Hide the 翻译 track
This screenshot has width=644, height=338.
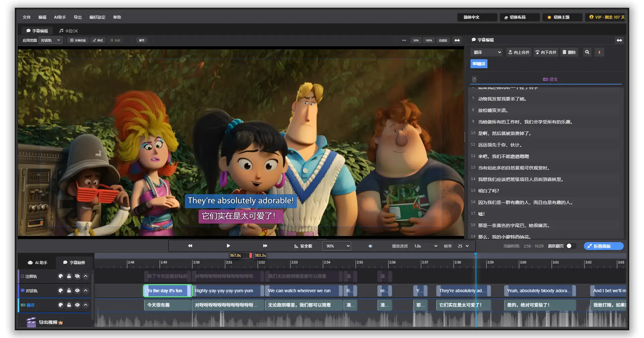pyautogui.click(x=77, y=305)
